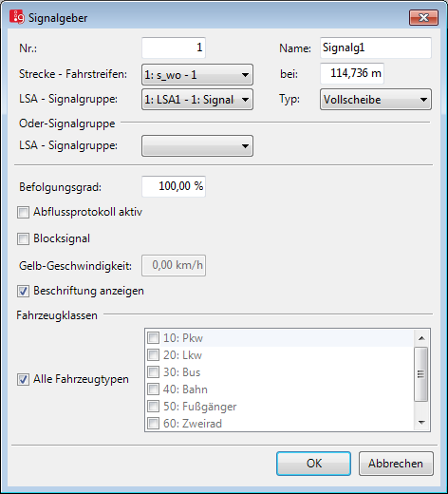Select the 10: Pkw list entry
Screen dimensions: 448x494
[280, 338]
